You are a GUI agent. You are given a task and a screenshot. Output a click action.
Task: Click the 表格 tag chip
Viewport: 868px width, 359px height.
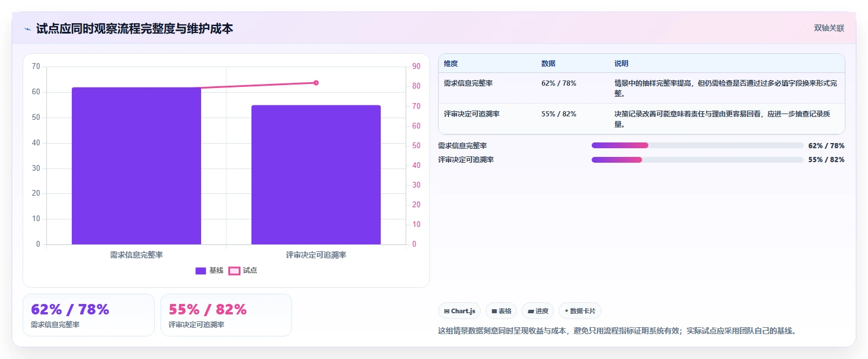[x=501, y=311]
